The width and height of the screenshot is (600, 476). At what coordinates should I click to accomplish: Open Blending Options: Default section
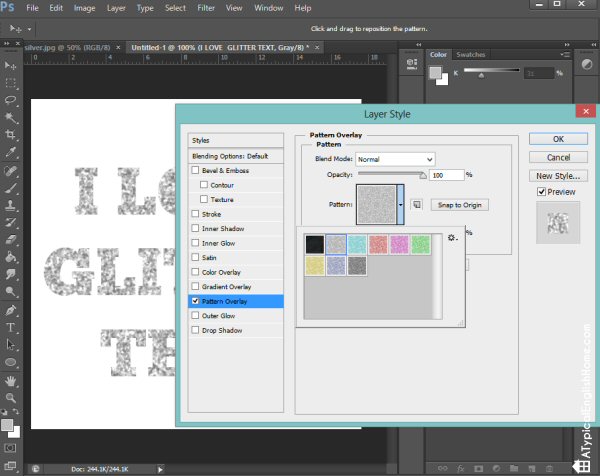236,156
